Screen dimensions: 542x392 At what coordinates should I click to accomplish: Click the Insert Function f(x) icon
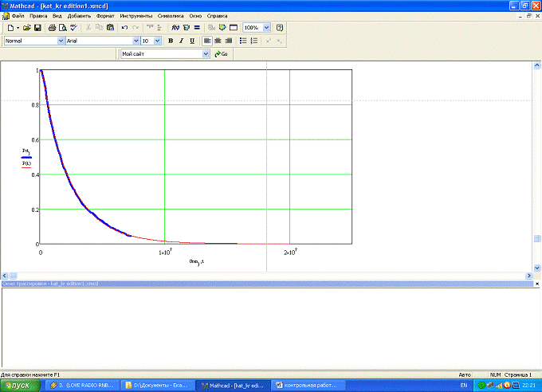[175, 27]
